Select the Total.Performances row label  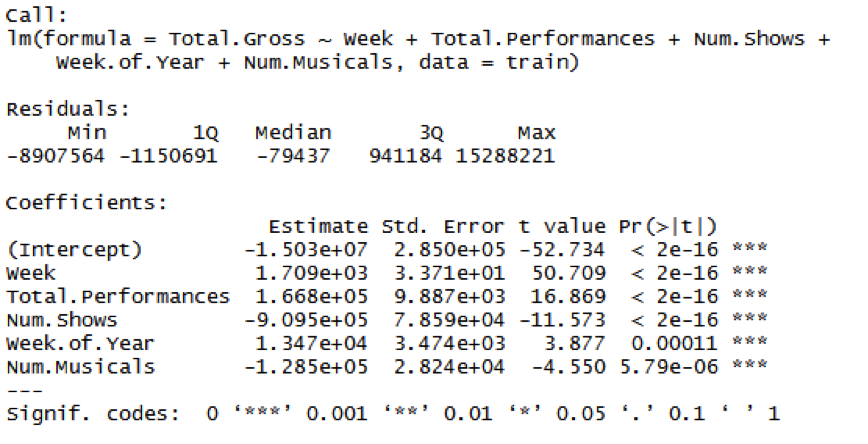[x=117, y=297]
